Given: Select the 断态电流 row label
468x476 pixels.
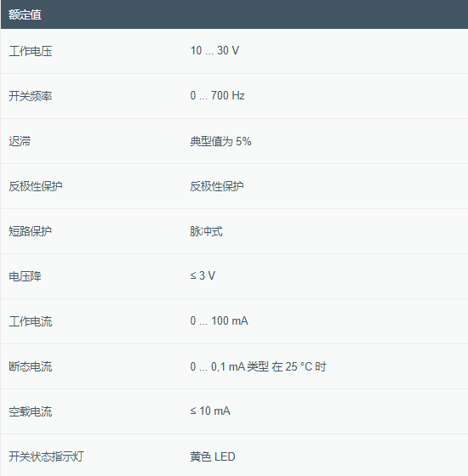Looking at the screenshot, I should [x=30, y=366].
